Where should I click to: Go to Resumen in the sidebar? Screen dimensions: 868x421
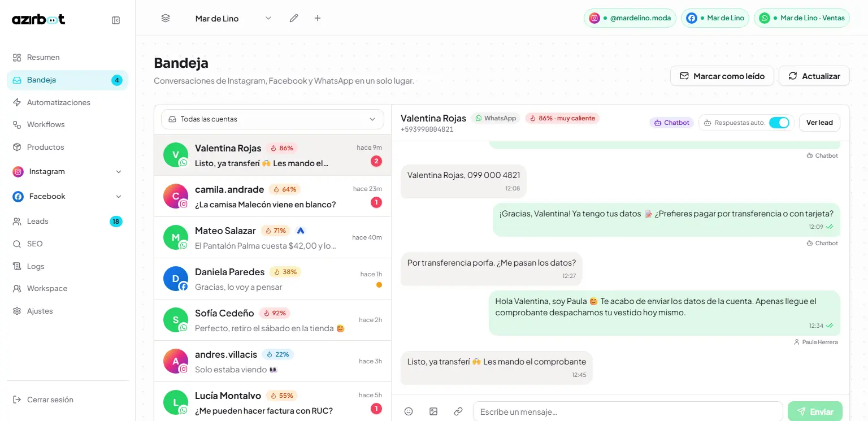click(68, 57)
